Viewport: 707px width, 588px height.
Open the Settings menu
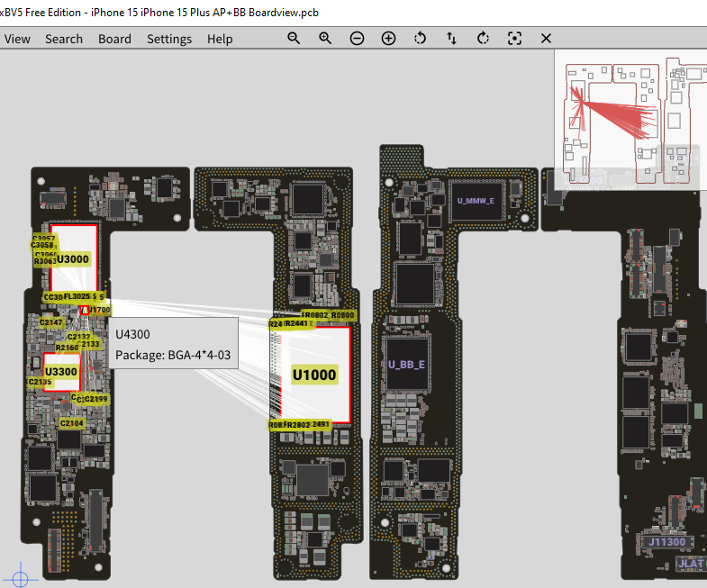point(169,40)
